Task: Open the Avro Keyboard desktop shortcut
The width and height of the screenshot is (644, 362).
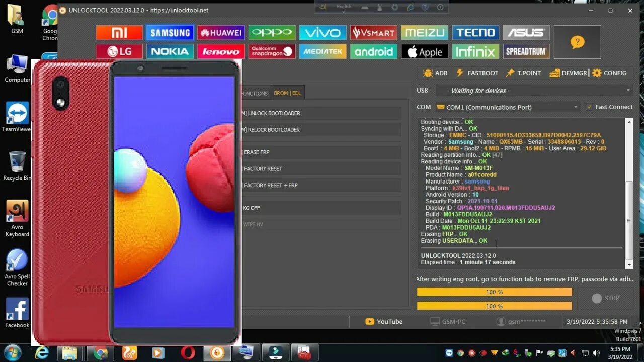Action: click(x=17, y=219)
